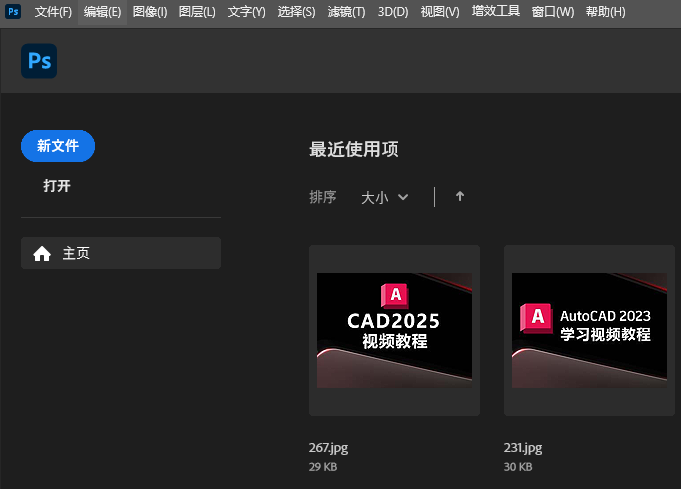This screenshot has width=681, height=489.
Task: Click the 排序 label
Action: pos(323,197)
